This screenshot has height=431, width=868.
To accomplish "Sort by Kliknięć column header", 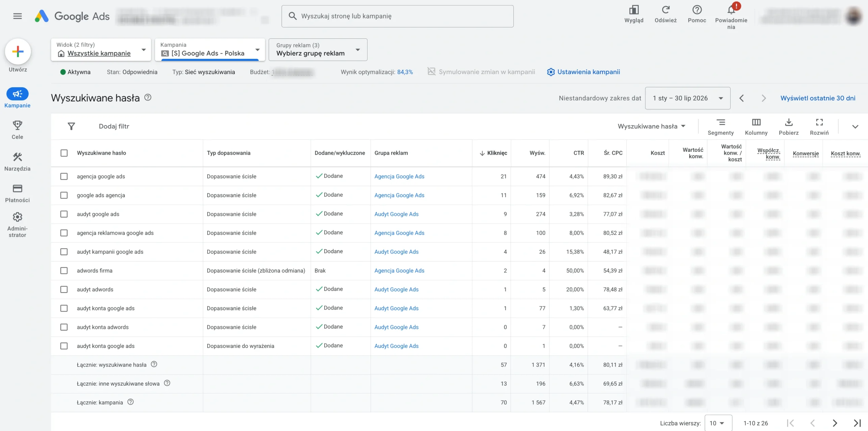I will [493, 153].
